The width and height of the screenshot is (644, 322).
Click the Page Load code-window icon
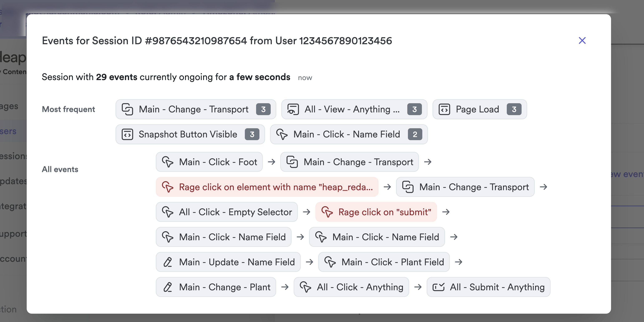(x=444, y=109)
